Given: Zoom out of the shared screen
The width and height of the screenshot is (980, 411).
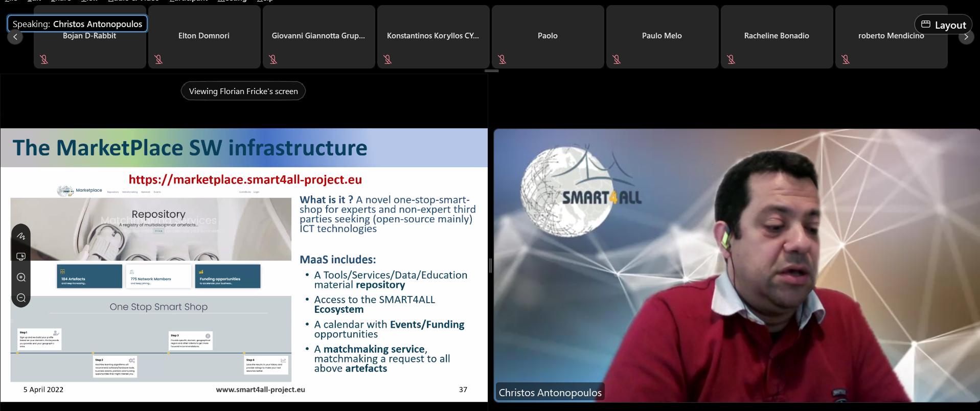Looking at the screenshot, I should pyautogui.click(x=21, y=298).
